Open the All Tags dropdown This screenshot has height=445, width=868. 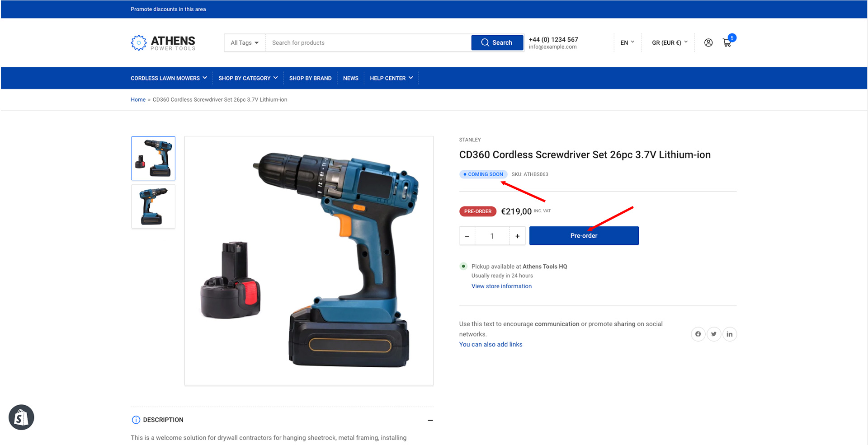click(x=244, y=42)
